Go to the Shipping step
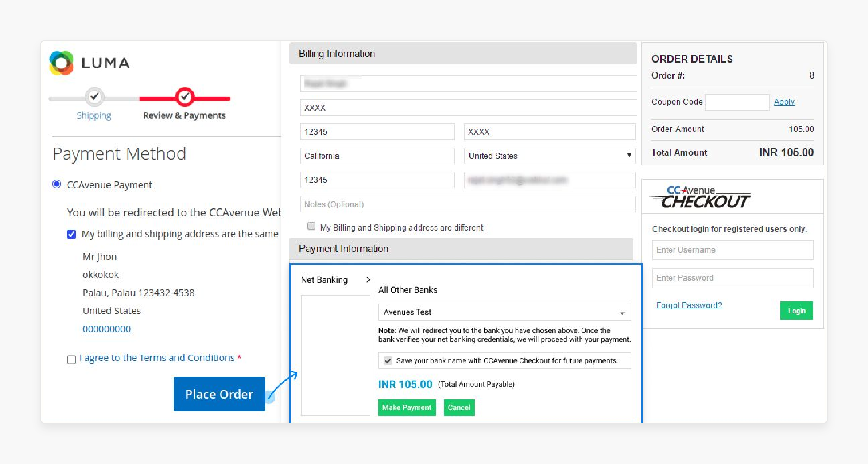868x464 pixels. 94,115
